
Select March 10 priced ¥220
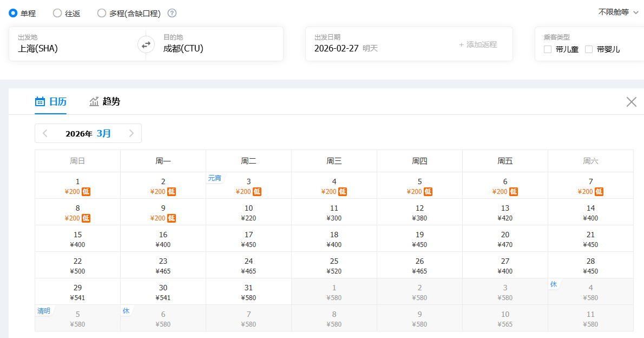click(248, 213)
